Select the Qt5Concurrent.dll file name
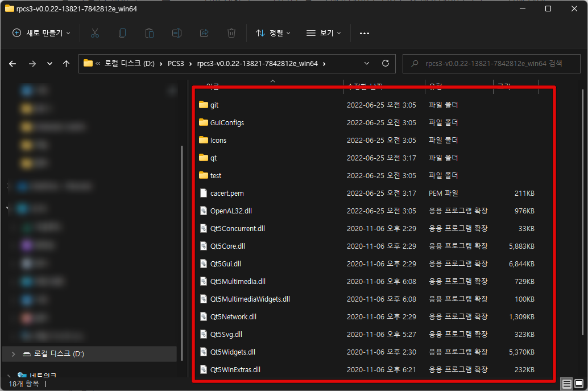The height and width of the screenshot is (391, 588). 237,229
